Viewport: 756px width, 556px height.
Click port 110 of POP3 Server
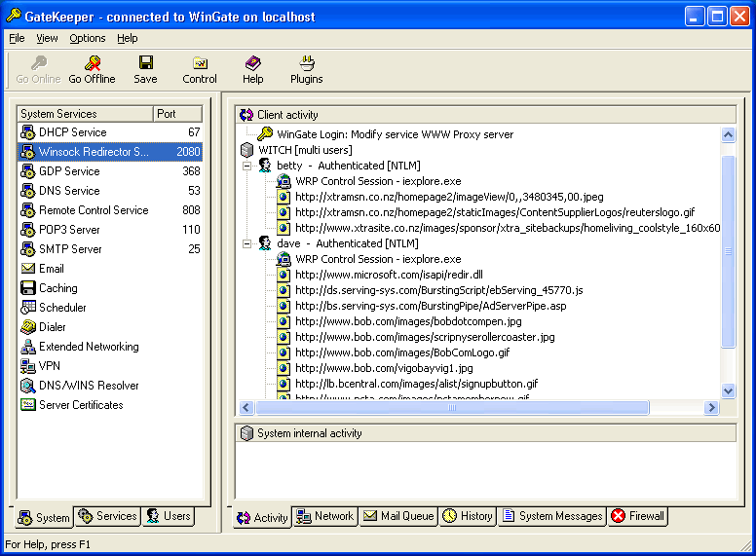pos(191,230)
